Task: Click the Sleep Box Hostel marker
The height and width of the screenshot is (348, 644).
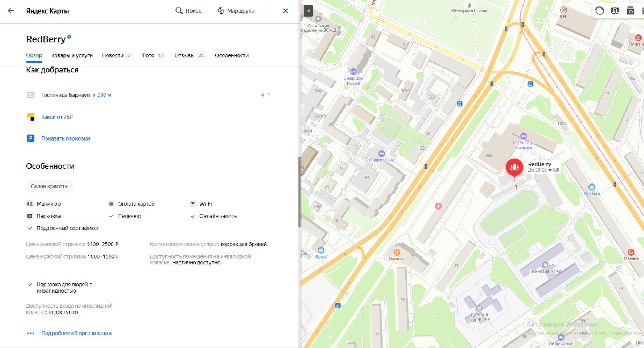Action: (353, 71)
